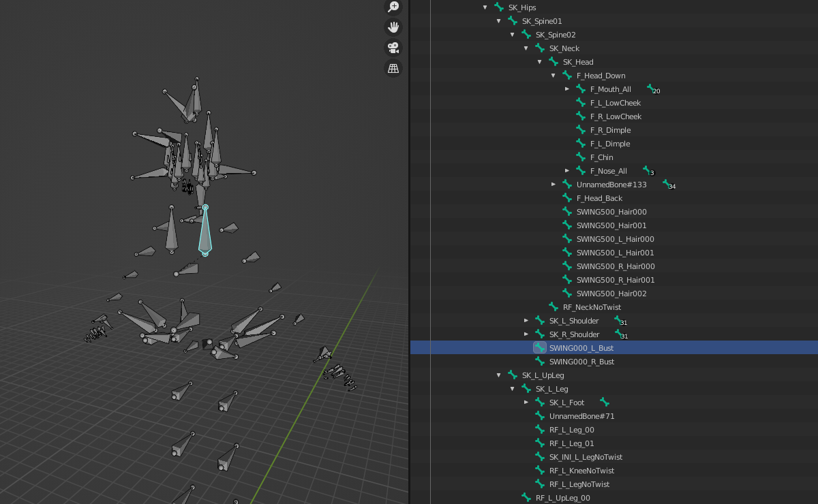
Task: Expand the SK_R_Shoulder node
Action: click(x=526, y=334)
